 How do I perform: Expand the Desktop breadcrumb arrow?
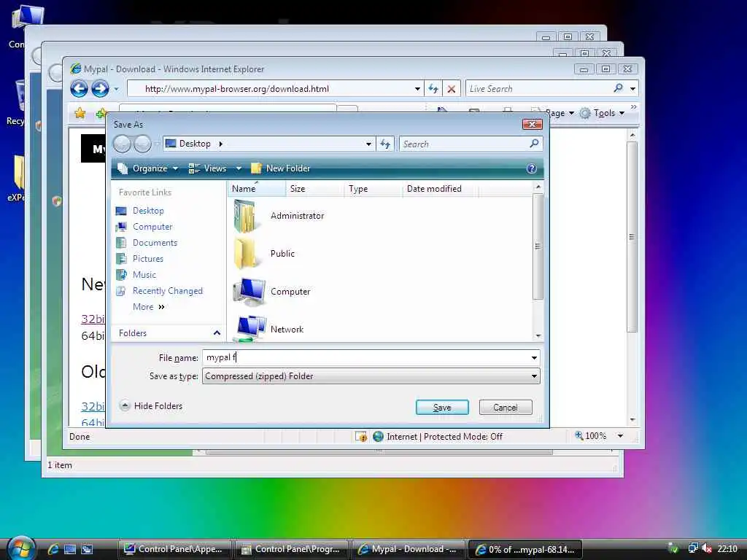[220, 144]
